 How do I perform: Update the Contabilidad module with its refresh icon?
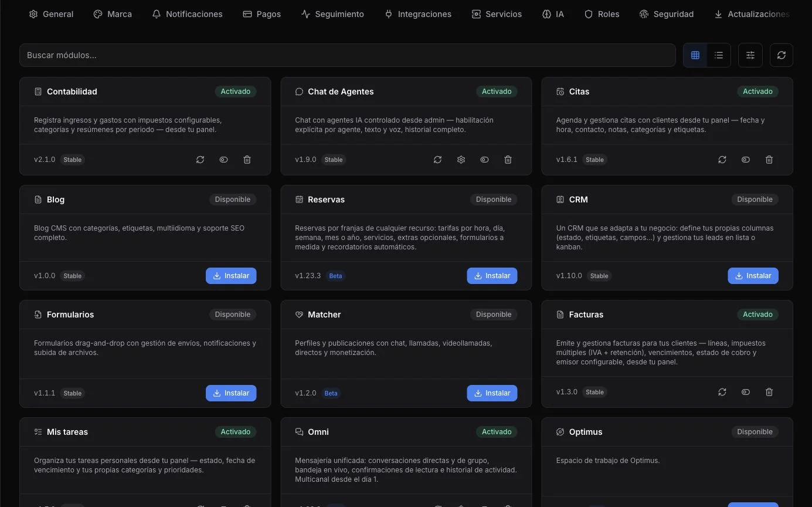click(201, 160)
